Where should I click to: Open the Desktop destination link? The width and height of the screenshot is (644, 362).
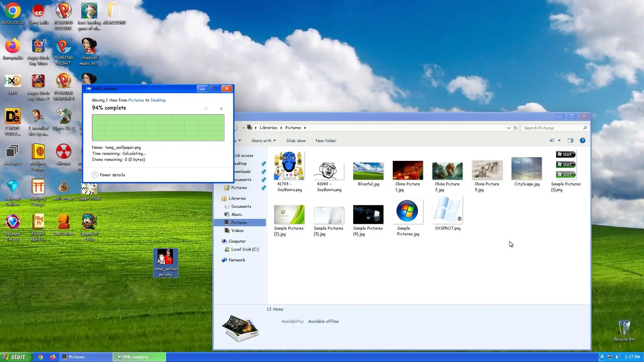click(158, 100)
